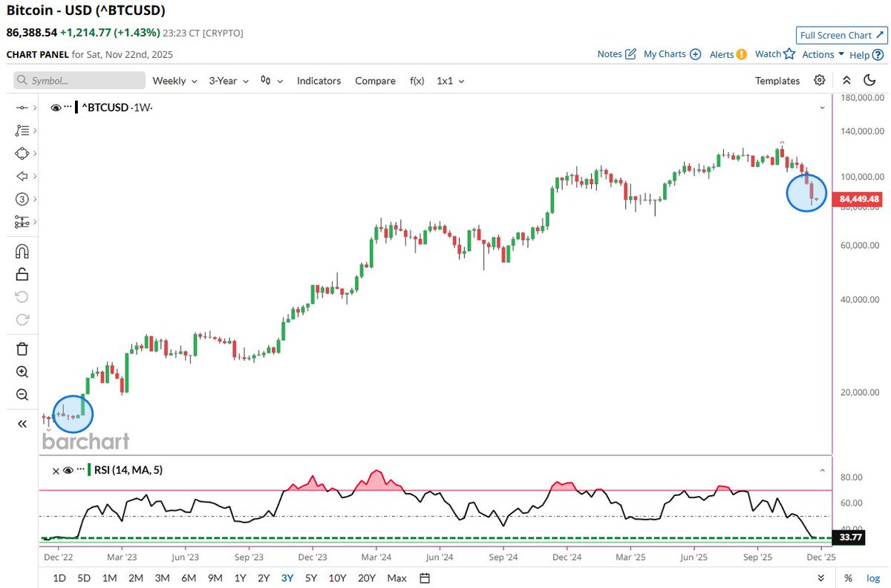
Task: Click the Symbol search field
Action: [x=78, y=80]
